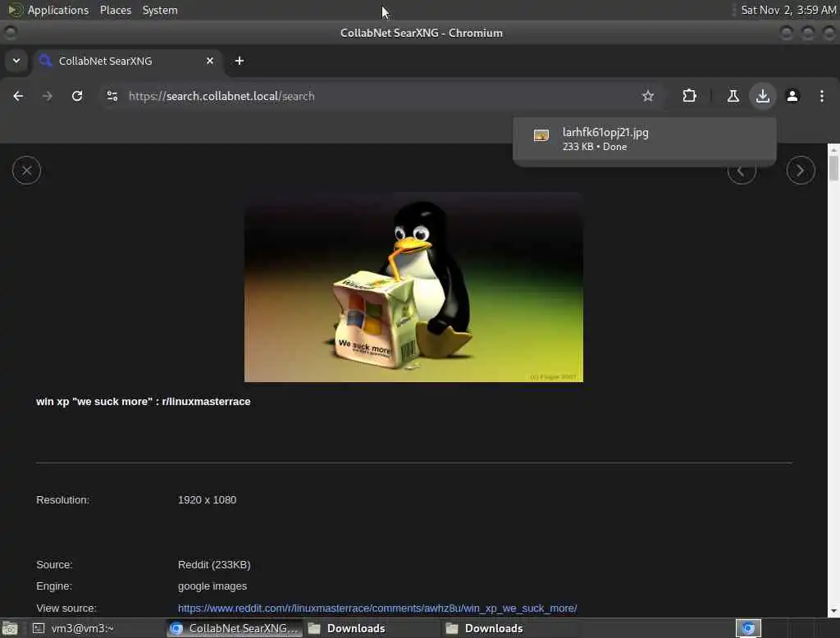Open the second Downloads taskbar window
Image resolution: width=840 pixels, height=638 pixels.
coord(509,628)
